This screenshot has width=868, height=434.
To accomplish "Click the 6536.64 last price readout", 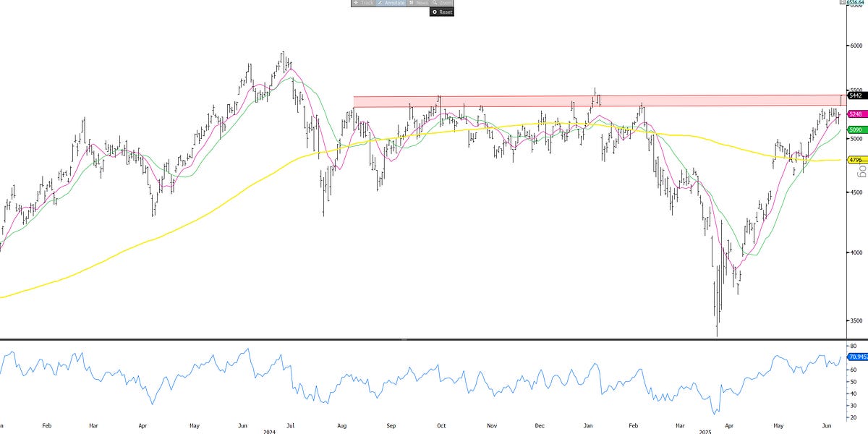I will [855, 2].
